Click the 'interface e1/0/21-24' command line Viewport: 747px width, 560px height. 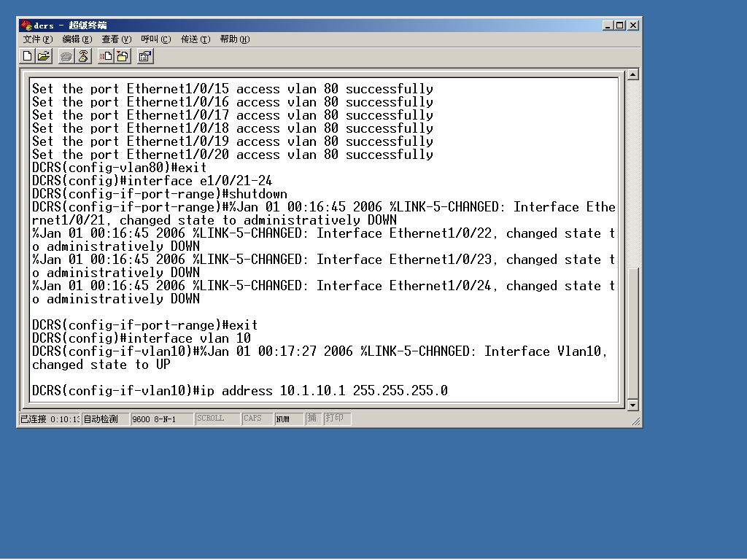coord(152,181)
